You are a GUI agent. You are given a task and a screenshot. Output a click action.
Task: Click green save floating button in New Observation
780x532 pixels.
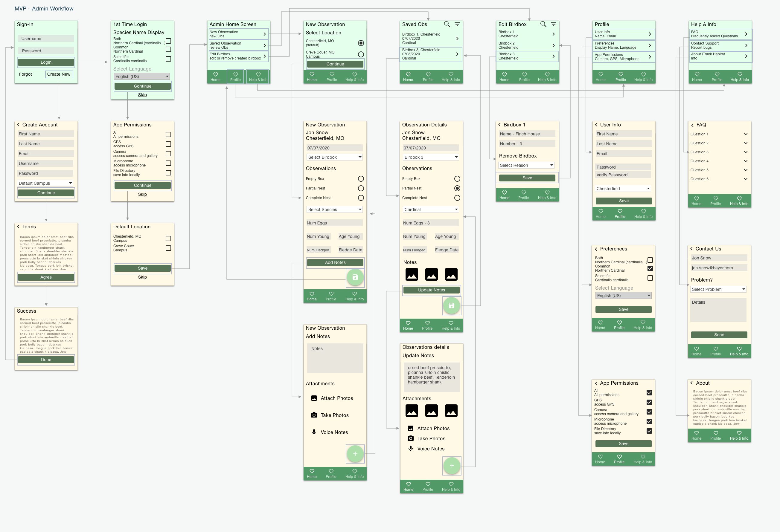(x=355, y=277)
